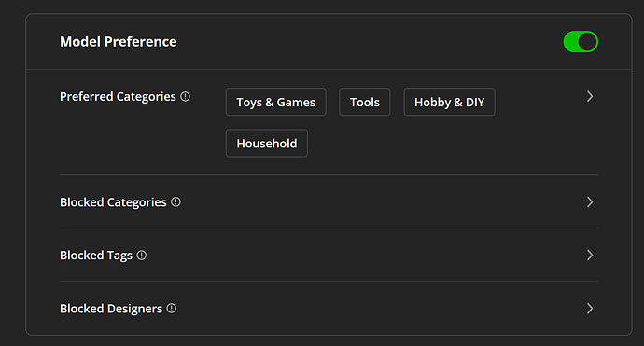
Task: Open info icon next to Blocked Designers
Action: pyautogui.click(x=172, y=309)
